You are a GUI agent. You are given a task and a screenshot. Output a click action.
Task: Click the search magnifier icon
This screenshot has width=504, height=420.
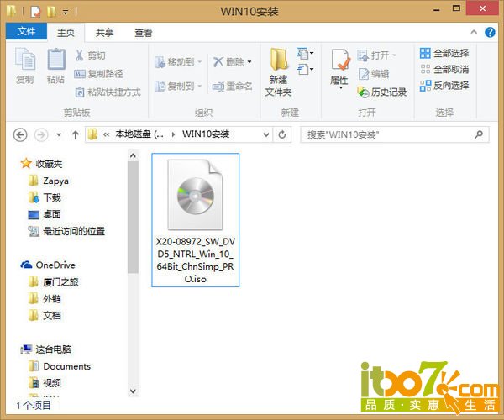tap(479, 134)
